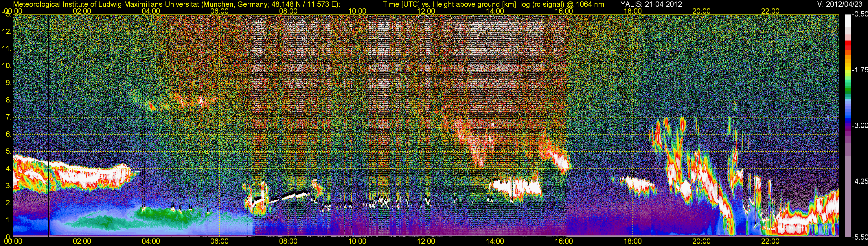Pick the 18:00 label on the bottom time axis
The image size is (868, 246).
[x=632, y=241]
